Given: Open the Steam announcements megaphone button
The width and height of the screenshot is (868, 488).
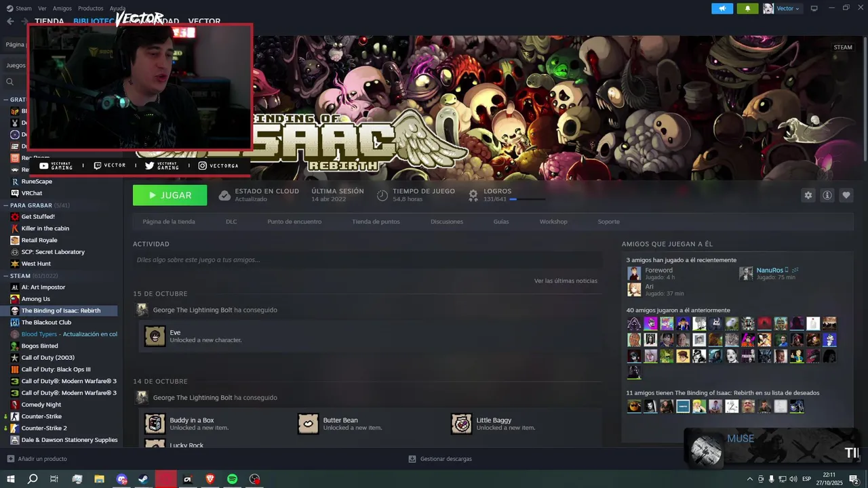Looking at the screenshot, I should coord(722,8).
